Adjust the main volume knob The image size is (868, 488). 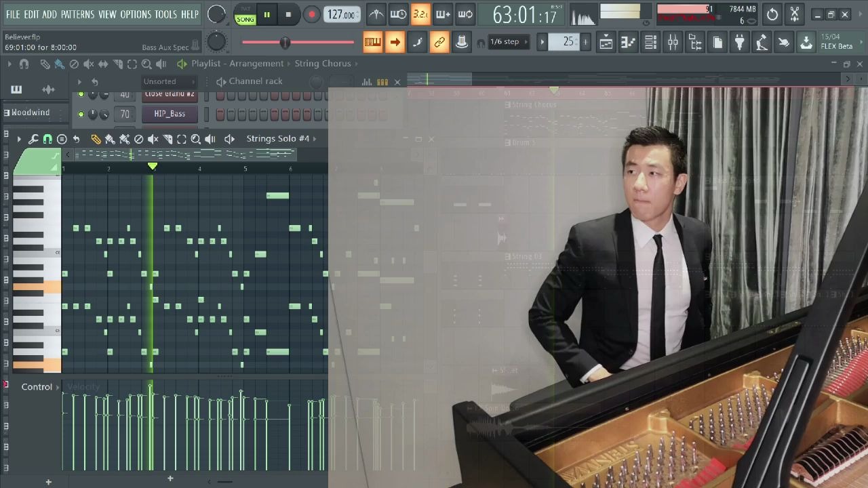click(x=216, y=14)
